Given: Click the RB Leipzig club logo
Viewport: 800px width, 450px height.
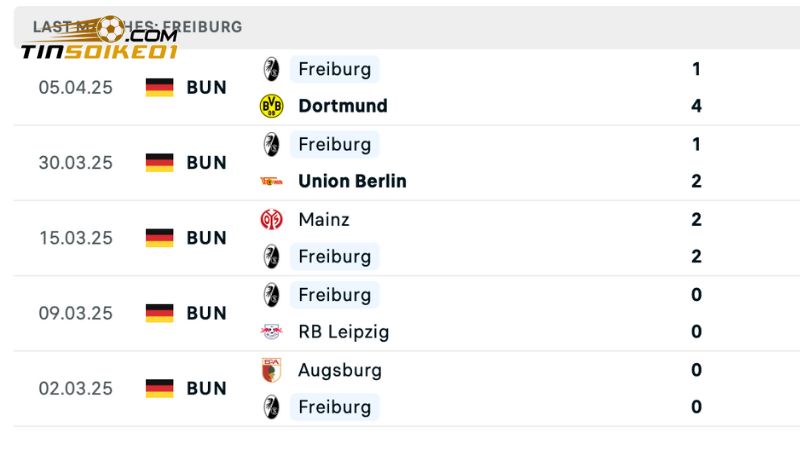Looking at the screenshot, I should 271,331.
